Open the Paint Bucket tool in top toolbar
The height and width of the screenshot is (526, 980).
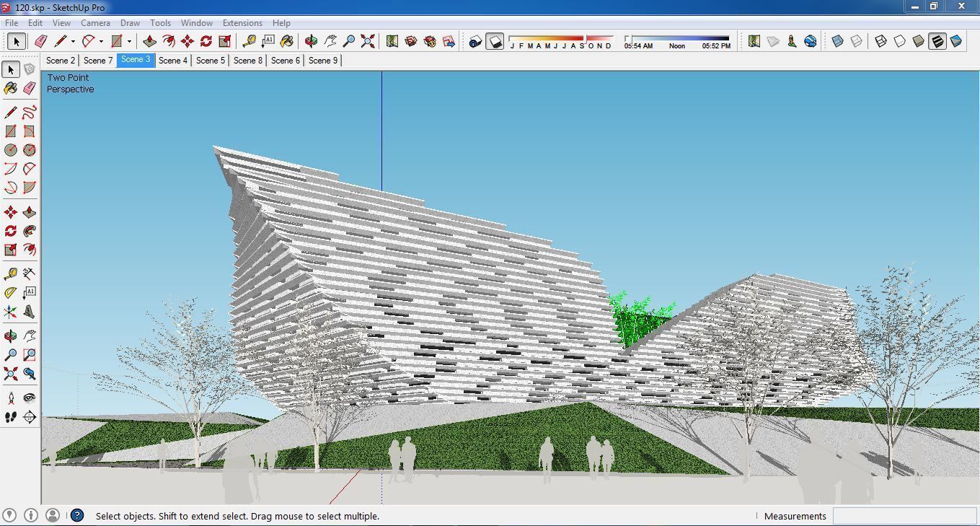point(286,41)
